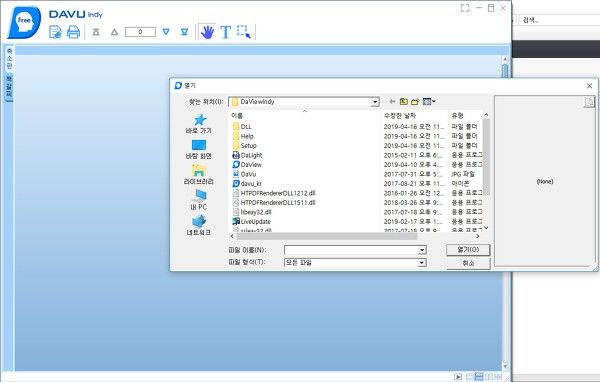The height and width of the screenshot is (382, 600).
Task: Go to the previous page
Action: (114, 32)
